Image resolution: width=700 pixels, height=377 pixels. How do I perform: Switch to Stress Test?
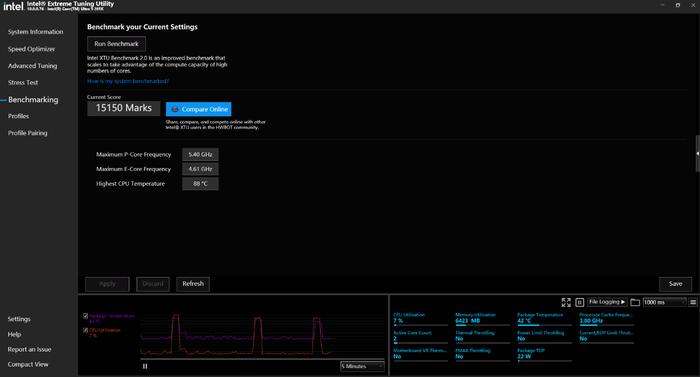coord(23,83)
